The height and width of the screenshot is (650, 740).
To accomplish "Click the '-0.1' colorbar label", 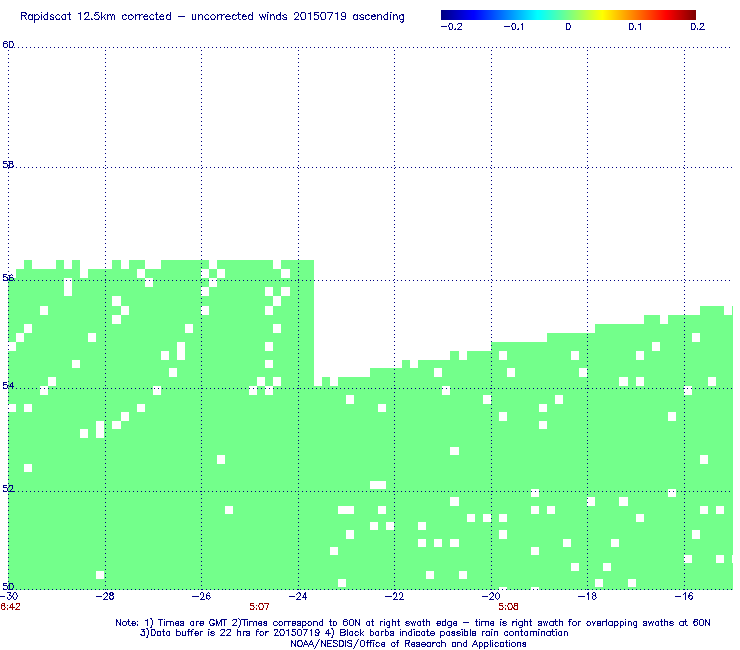I will tap(514, 27).
